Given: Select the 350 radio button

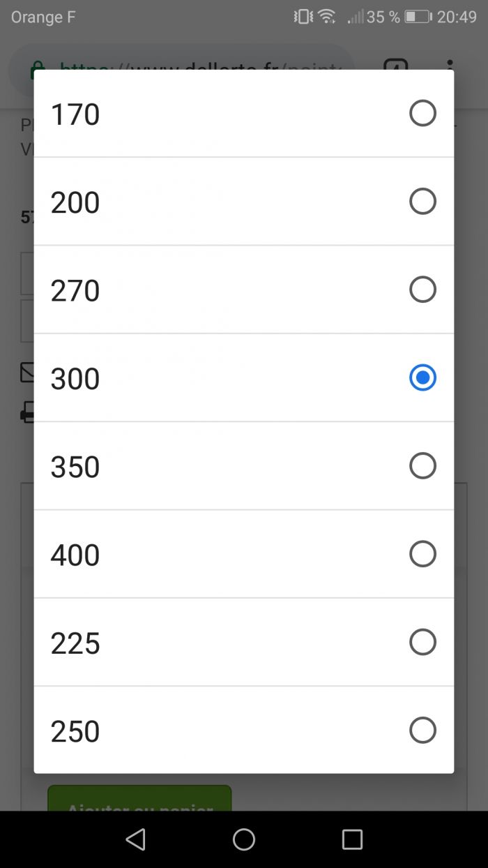Looking at the screenshot, I should tap(422, 465).
